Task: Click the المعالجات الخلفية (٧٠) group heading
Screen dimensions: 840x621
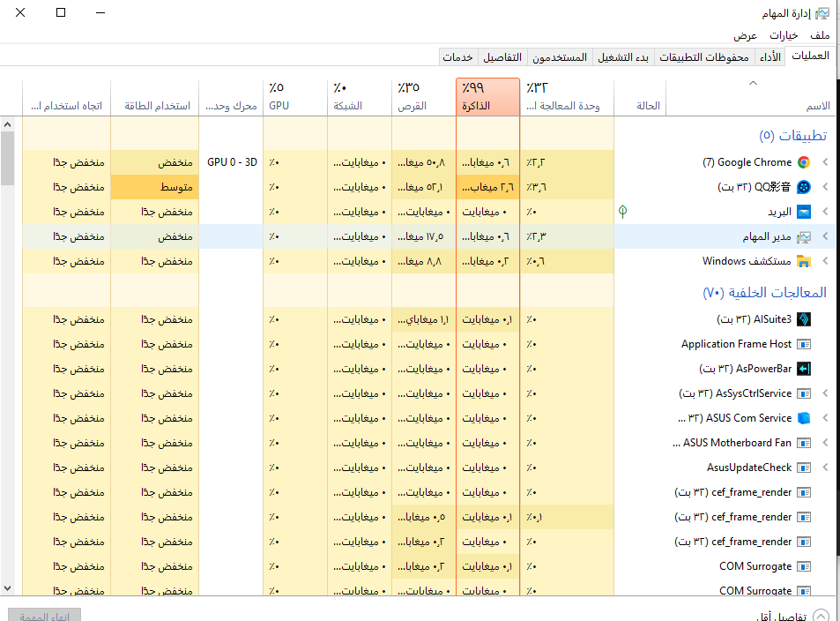Action: coord(765,293)
